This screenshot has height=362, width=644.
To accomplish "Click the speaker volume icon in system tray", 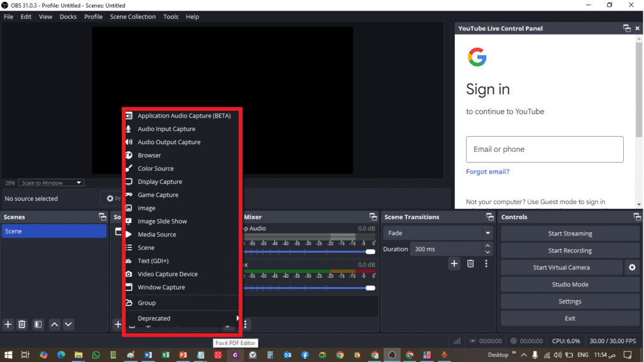I will pyautogui.click(x=557, y=354).
